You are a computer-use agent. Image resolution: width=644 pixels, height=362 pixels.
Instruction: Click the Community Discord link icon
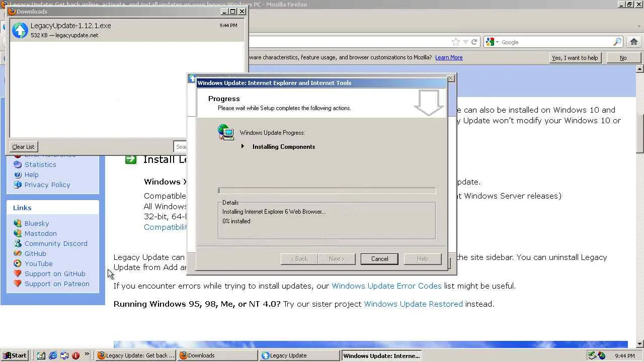pos(18,243)
